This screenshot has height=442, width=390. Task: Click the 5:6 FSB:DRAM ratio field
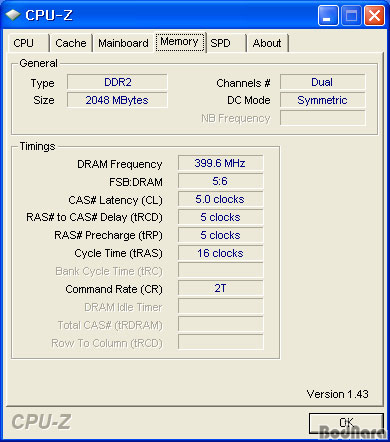220,181
